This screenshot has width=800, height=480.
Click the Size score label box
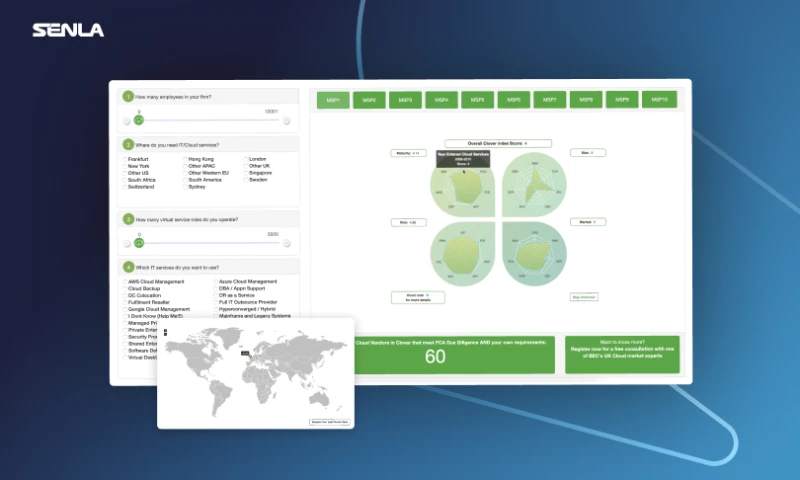pyautogui.click(x=588, y=153)
